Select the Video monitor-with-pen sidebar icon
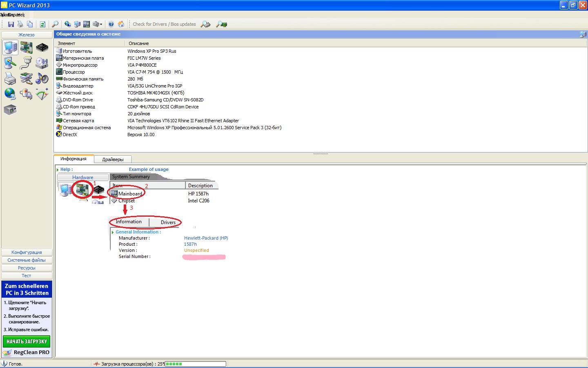This screenshot has height=368, width=588. point(10,63)
